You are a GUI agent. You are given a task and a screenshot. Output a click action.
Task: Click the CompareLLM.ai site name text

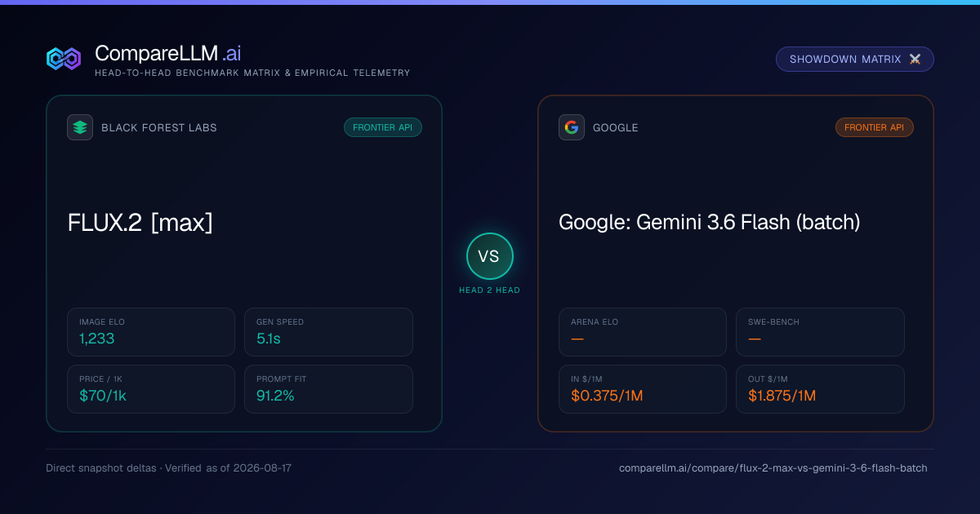pos(167,54)
